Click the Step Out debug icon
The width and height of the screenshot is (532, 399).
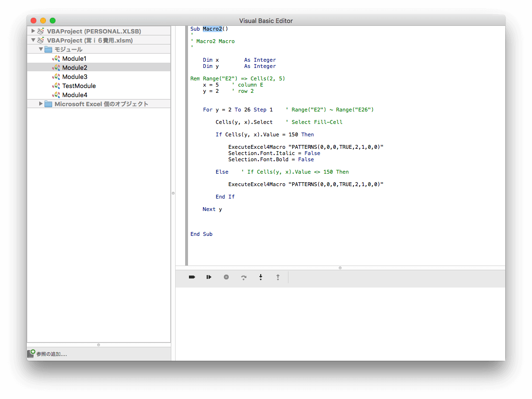pos(277,277)
